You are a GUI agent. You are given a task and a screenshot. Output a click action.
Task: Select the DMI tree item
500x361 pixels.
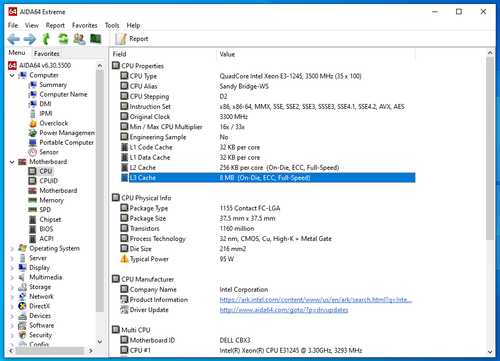45,104
